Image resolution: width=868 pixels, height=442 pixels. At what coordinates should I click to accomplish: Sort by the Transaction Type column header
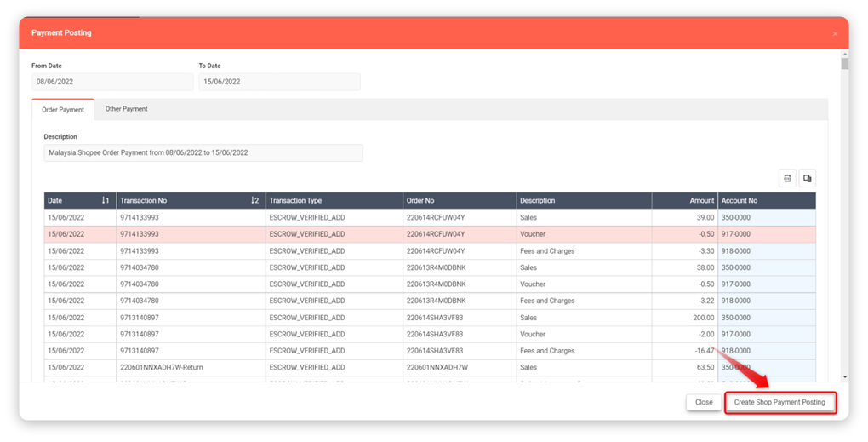[x=334, y=201]
